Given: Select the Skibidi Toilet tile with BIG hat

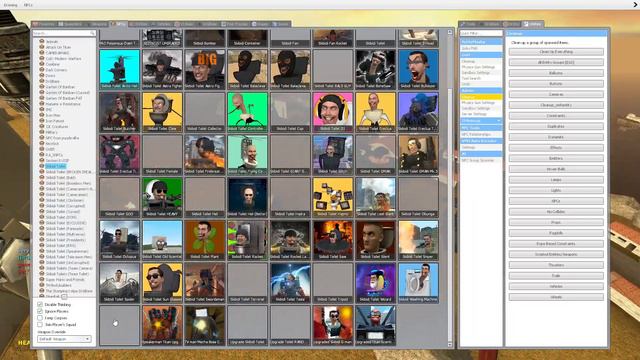Looking at the screenshot, I should [x=204, y=69].
